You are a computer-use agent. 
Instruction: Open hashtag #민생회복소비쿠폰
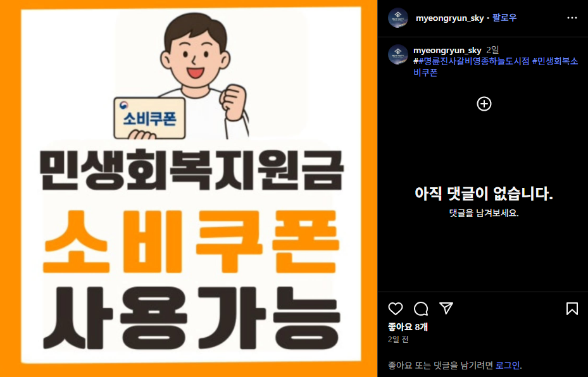pyautogui.click(x=496, y=66)
